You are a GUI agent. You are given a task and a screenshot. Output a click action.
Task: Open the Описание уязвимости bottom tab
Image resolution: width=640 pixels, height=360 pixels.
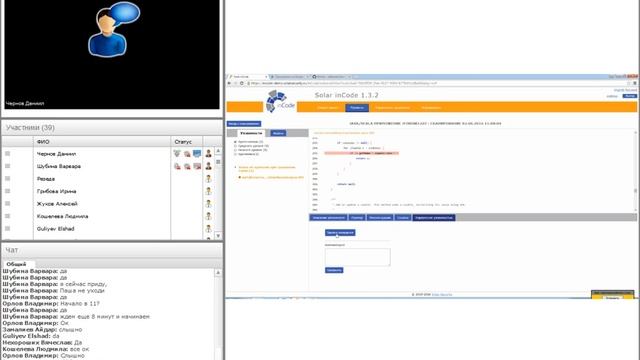(329, 218)
